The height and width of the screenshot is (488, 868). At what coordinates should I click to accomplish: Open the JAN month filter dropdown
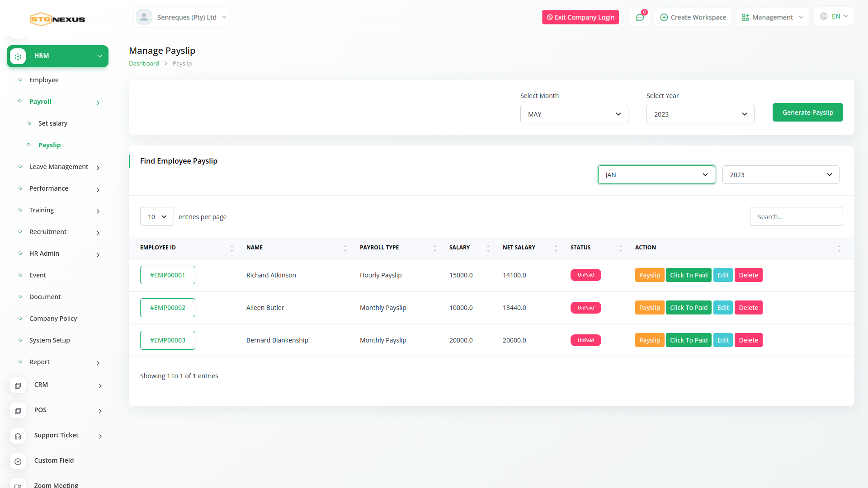[656, 175]
